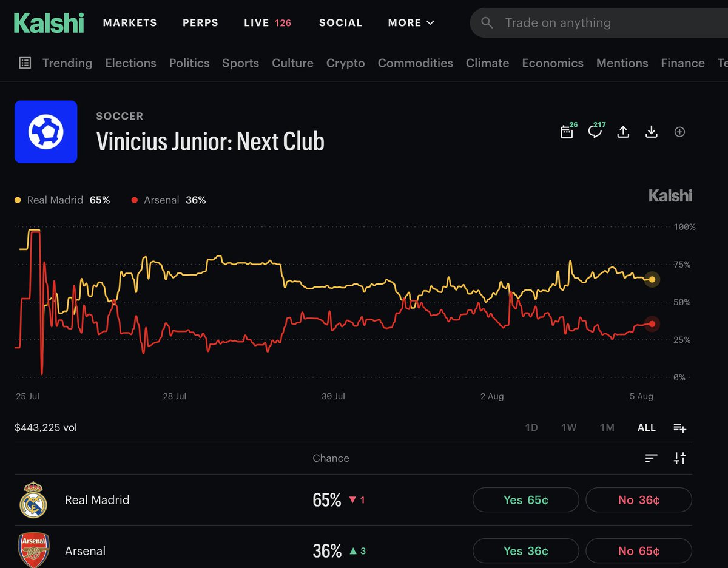Select the Culture category tab
Image resolution: width=728 pixels, height=568 pixels.
(292, 63)
